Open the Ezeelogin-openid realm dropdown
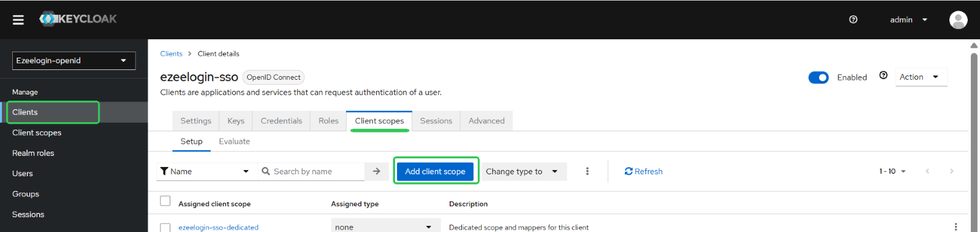 coord(73,61)
